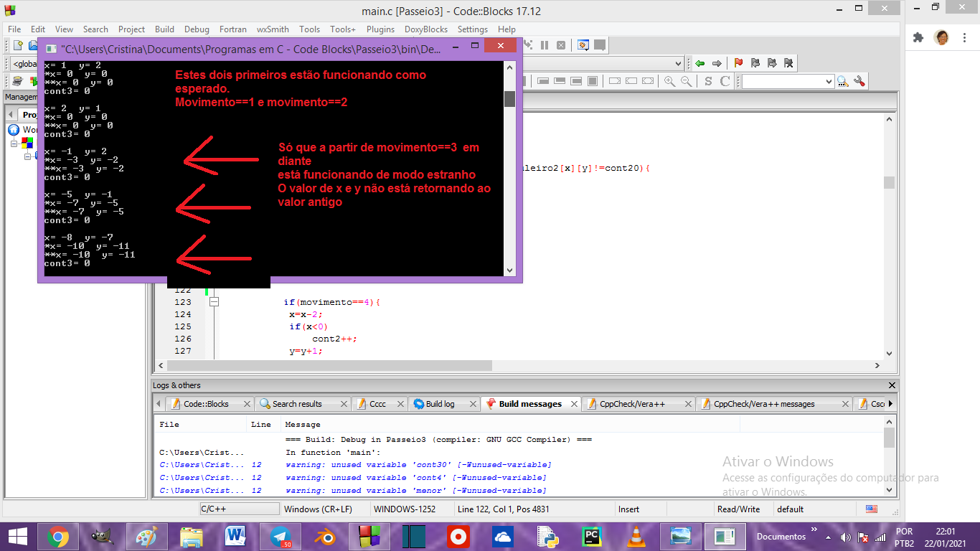Open PyCharm from taskbar
980x551 pixels.
[591, 536]
